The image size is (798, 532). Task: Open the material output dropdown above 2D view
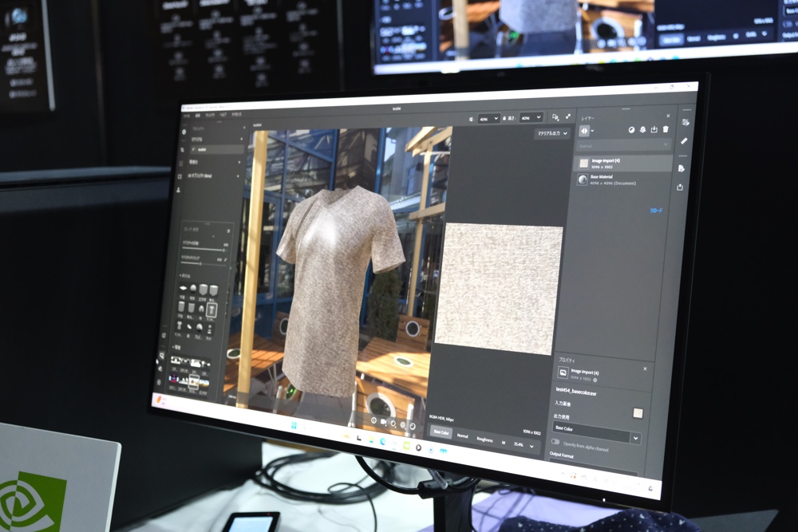(552, 134)
